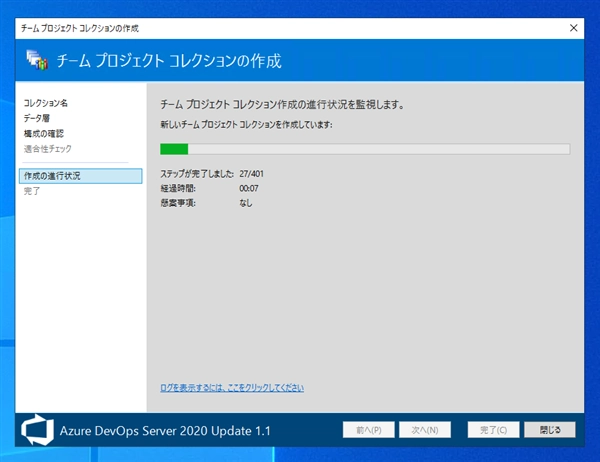Click the 閉じる button
The width and height of the screenshot is (600, 462).
[550, 430]
